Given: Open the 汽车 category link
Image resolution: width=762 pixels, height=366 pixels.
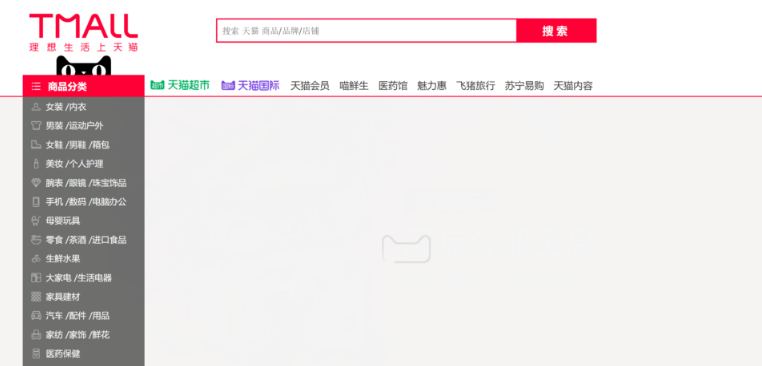Looking at the screenshot, I should coord(54,316).
